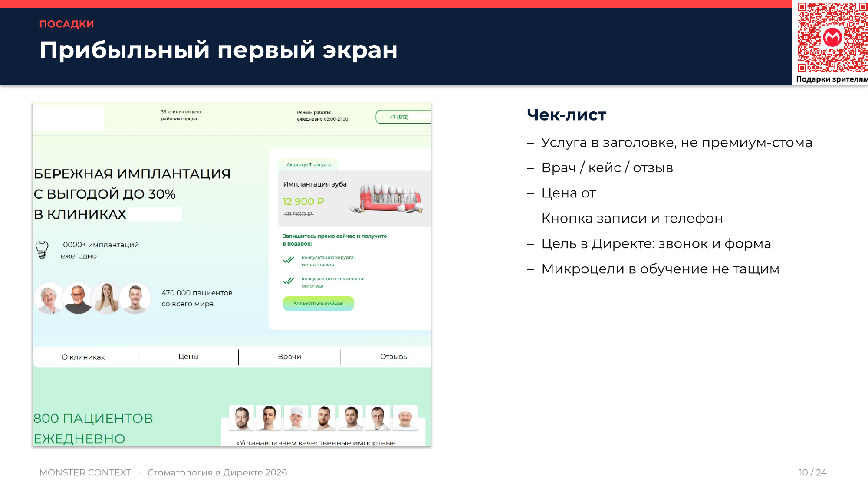This screenshot has width=868, height=488.
Task: Click the bearded man with glasses avatar
Action: tap(78, 298)
